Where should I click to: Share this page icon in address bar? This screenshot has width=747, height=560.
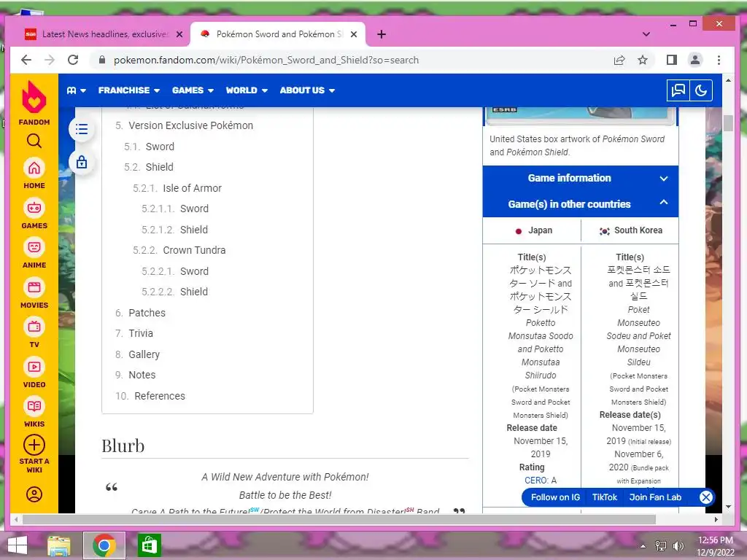click(619, 60)
